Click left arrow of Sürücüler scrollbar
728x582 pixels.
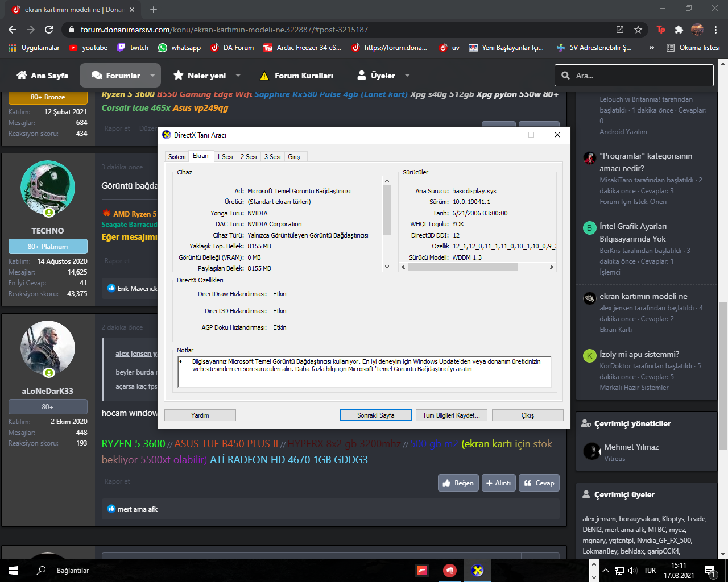[404, 267]
